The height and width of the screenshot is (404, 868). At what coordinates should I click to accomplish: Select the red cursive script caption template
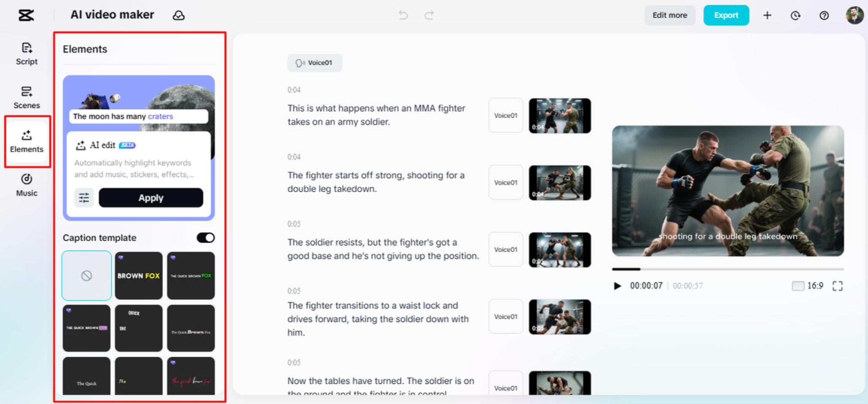191,376
